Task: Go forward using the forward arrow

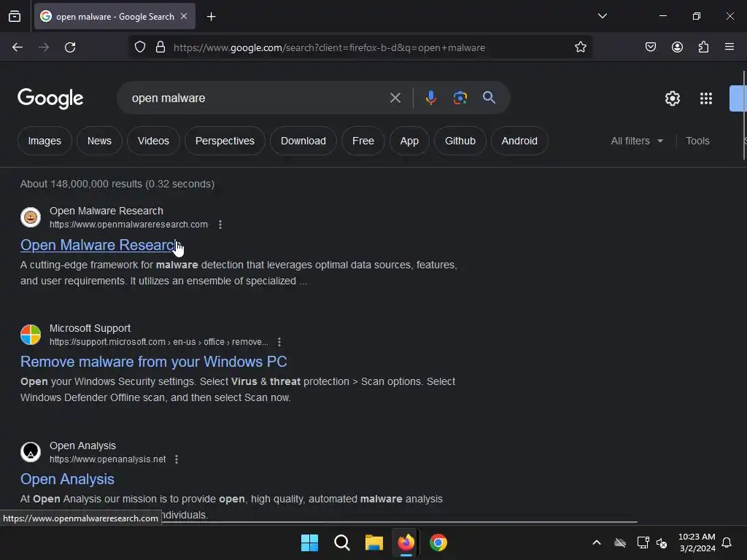Action: tap(44, 47)
